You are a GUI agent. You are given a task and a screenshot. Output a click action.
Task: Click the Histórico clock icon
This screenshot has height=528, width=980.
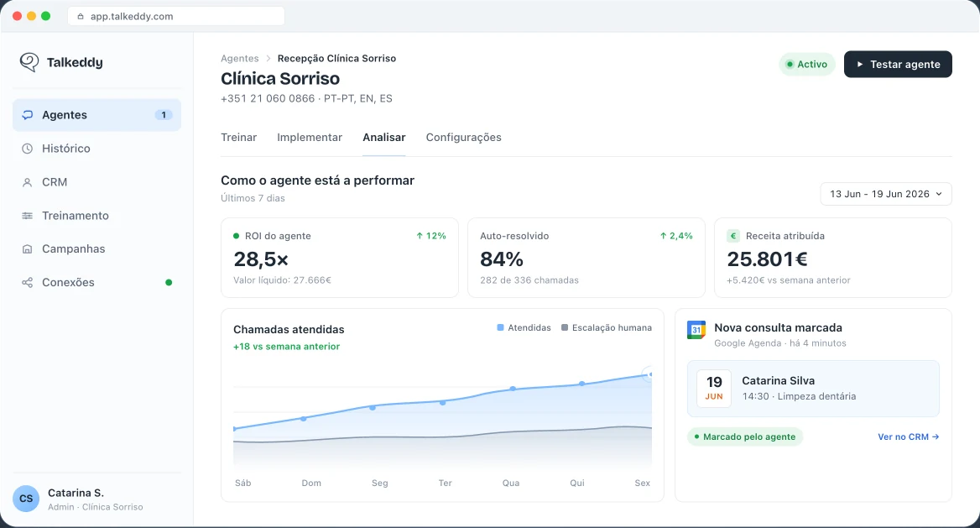28,149
